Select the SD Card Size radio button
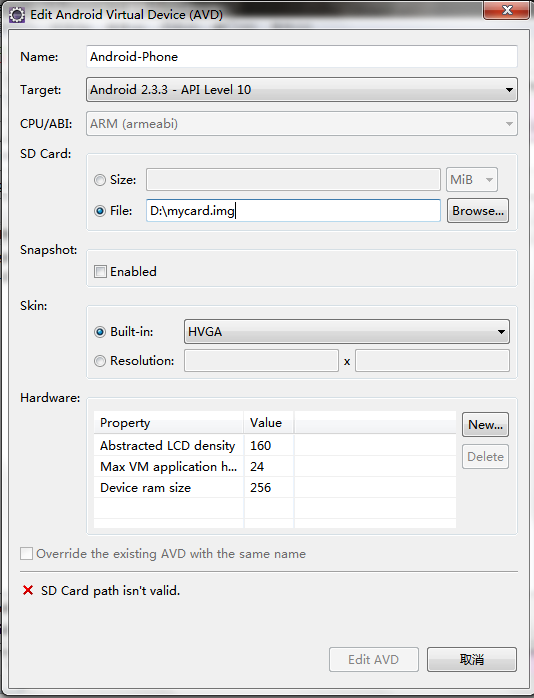The width and height of the screenshot is (534, 698). click(x=100, y=180)
